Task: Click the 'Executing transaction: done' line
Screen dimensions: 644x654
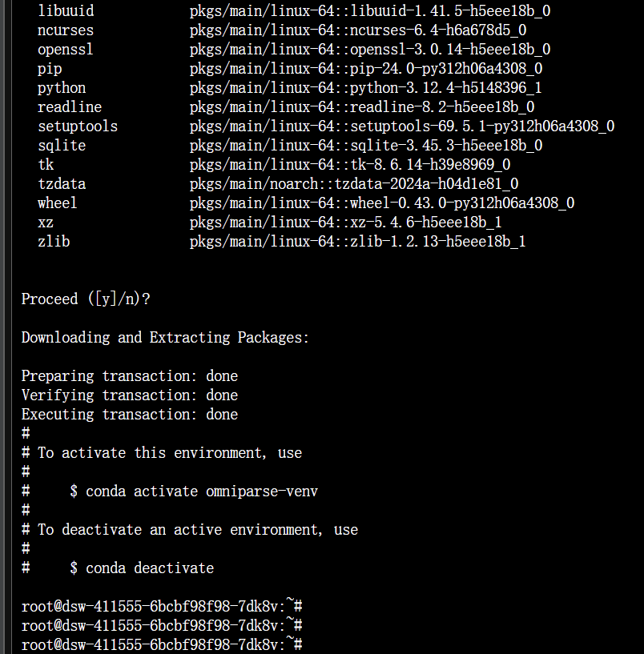Action: [x=130, y=414]
